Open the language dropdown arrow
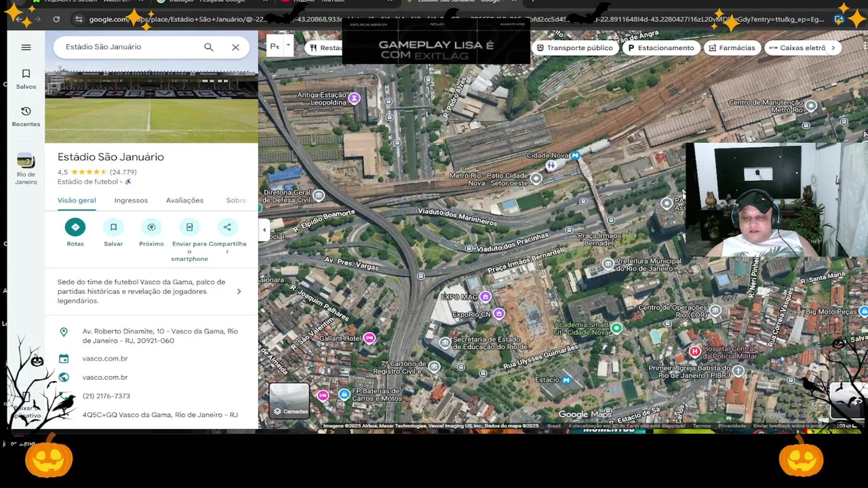Viewport: 868px width, 488px height. click(288, 45)
